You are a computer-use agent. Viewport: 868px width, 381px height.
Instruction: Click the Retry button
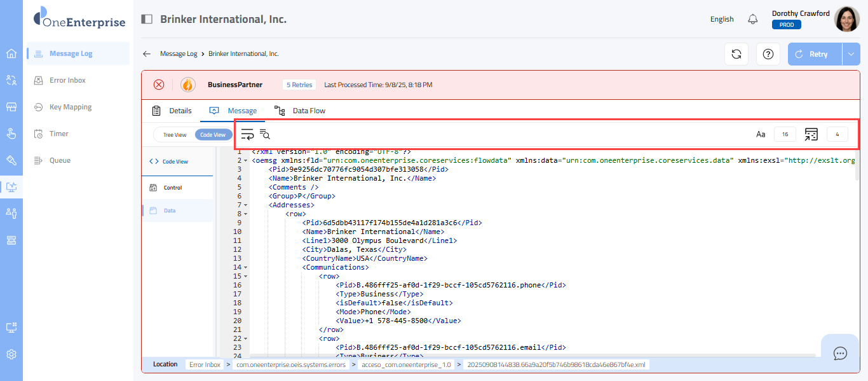(x=815, y=54)
